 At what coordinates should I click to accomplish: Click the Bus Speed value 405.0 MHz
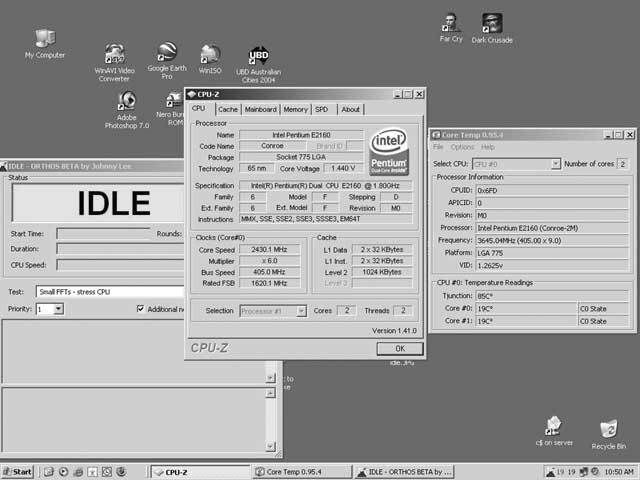coord(269,272)
